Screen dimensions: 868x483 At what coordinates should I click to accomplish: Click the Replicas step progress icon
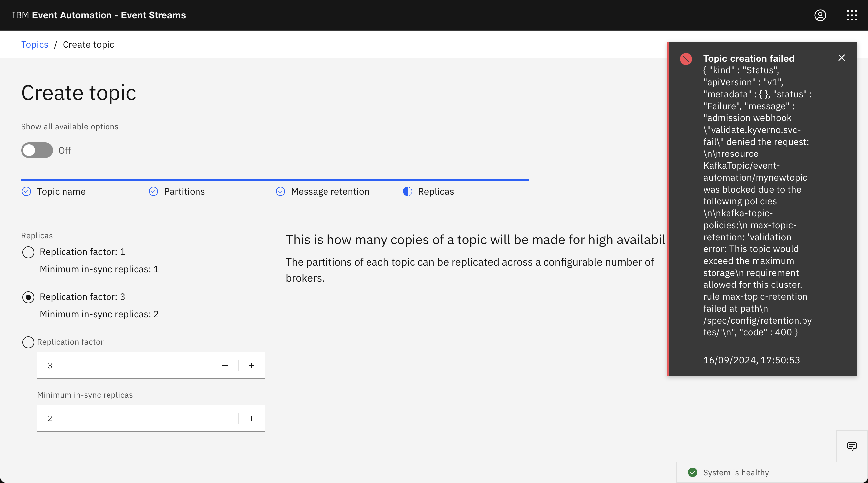coord(407,191)
